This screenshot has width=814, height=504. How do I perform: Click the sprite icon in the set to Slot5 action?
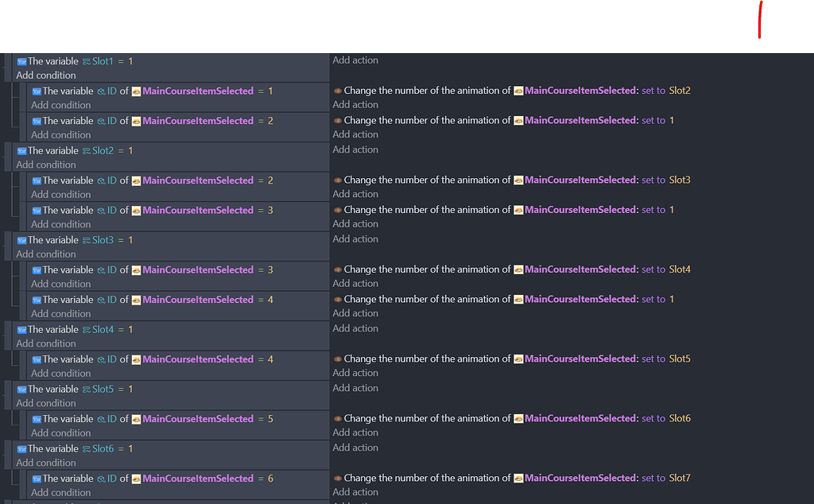tap(518, 359)
